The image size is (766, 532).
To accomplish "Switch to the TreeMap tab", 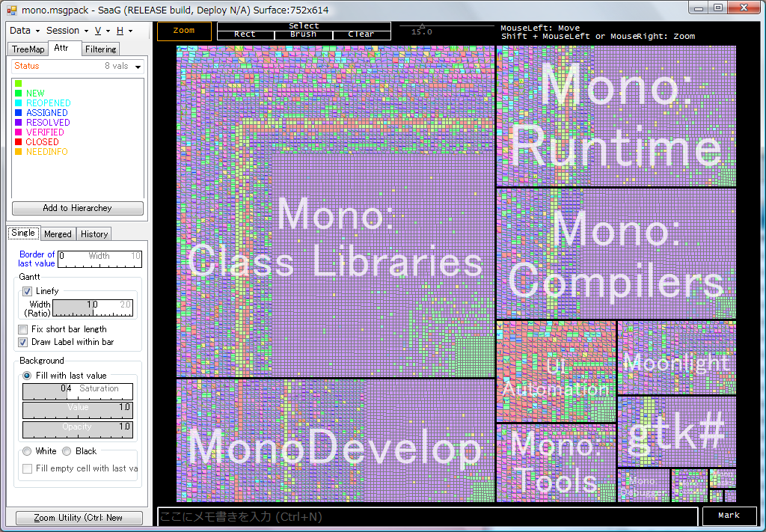I will (28, 49).
